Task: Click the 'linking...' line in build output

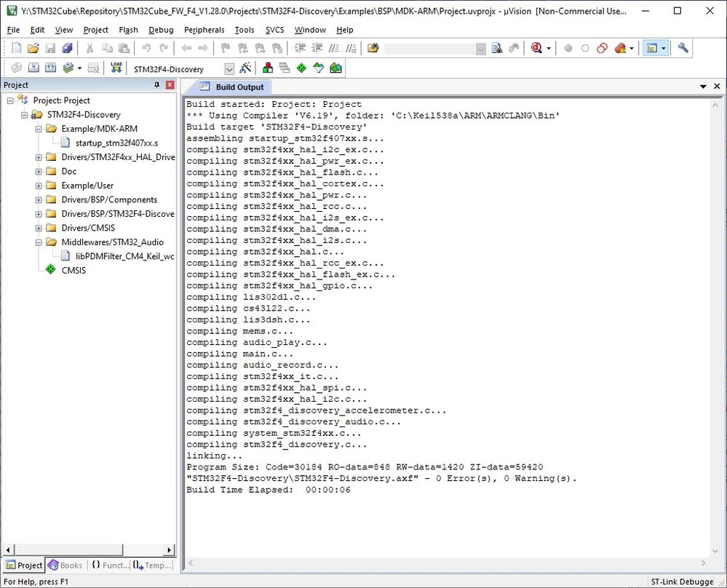Action: pos(214,456)
